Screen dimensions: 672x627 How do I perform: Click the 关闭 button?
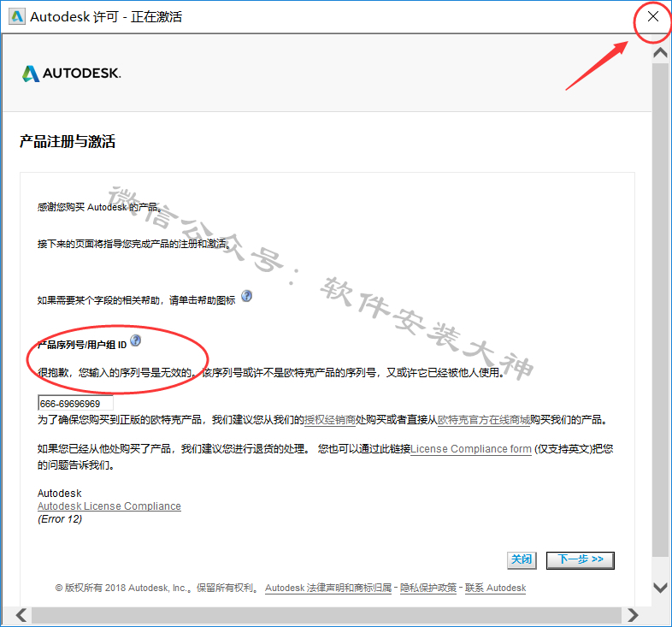point(522,560)
